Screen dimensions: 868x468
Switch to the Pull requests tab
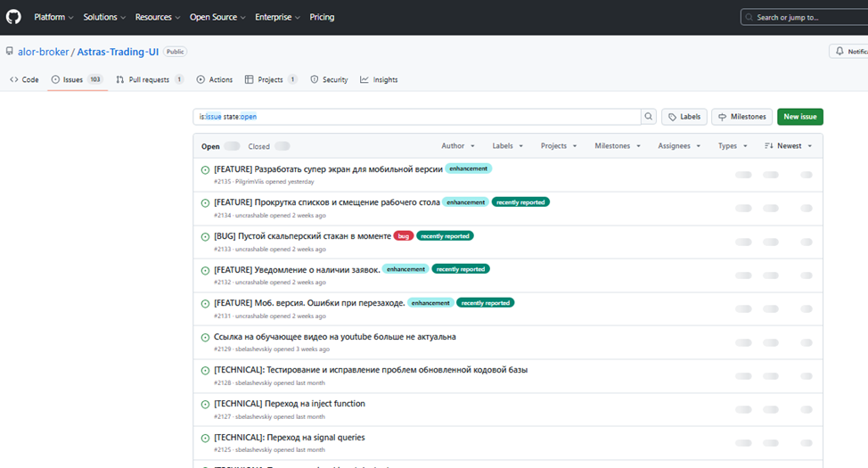point(149,79)
